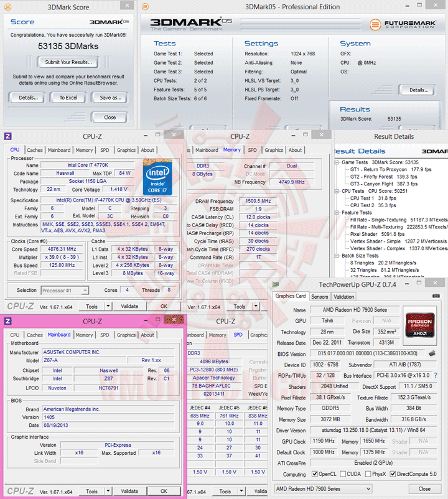448x499 pixels.
Task: Click the CPU-Z purple Z icon in top CPU window
Action: click(x=8, y=136)
